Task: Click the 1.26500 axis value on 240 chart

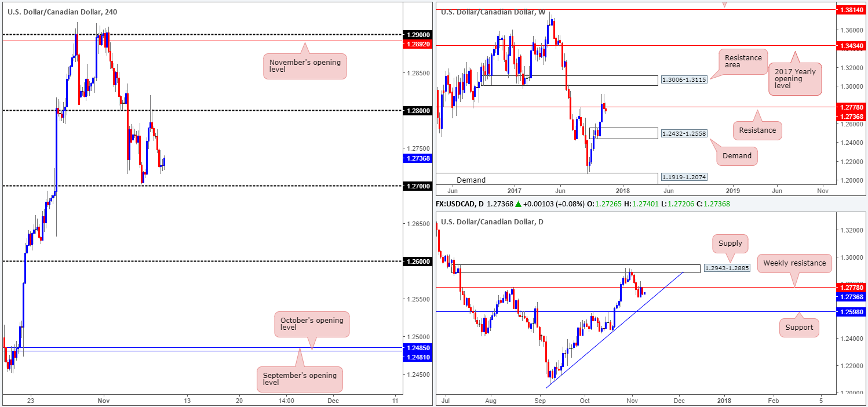Action: tap(417, 224)
